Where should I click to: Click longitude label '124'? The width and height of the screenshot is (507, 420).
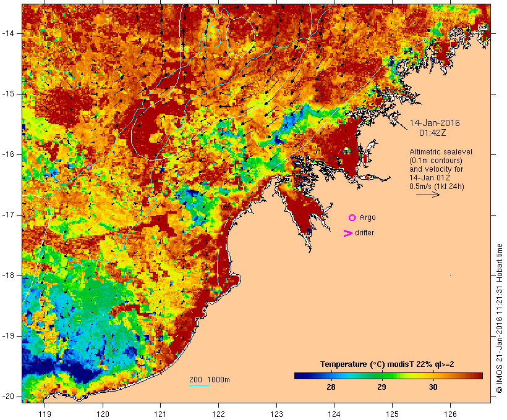click(x=334, y=414)
